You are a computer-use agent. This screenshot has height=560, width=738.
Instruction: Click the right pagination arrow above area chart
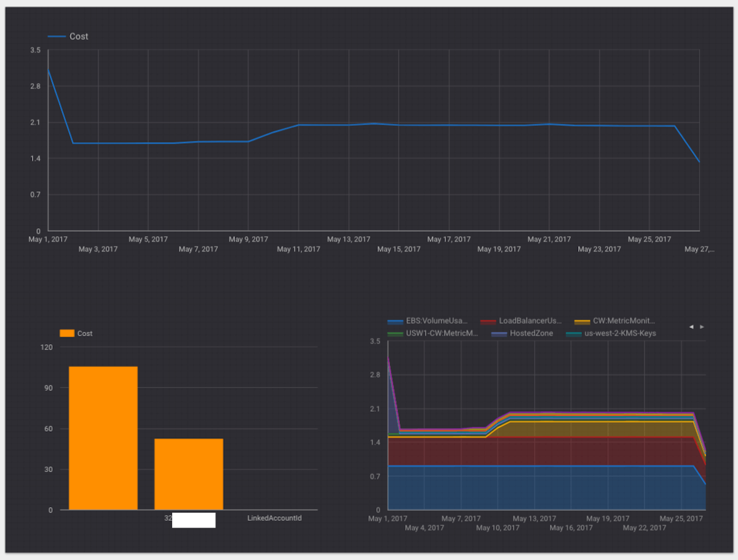pyautogui.click(x=701, y=326)
